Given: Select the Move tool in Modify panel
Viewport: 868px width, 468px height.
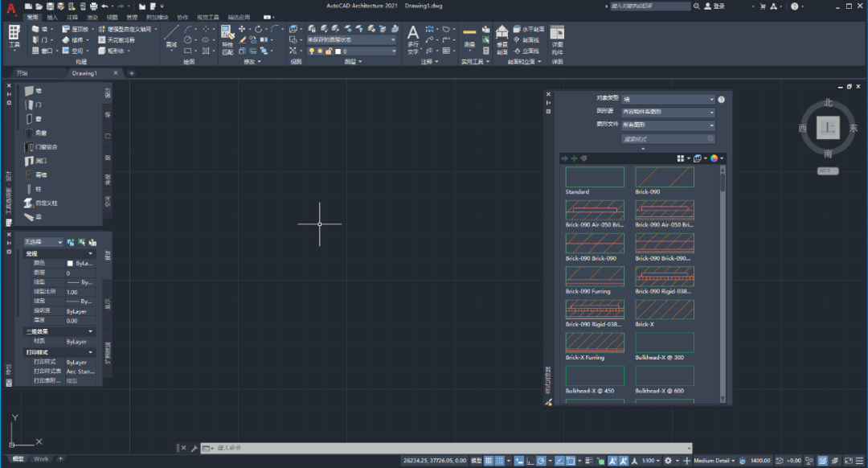Looking at the screenshot, I should (x=242, y=29).
